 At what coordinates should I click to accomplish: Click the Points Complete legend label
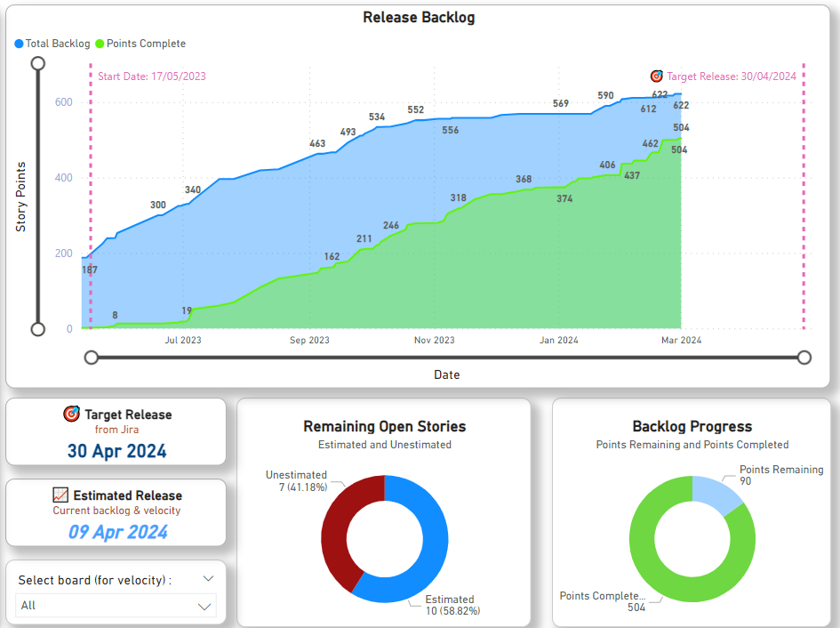pyautogui.click(x=147, y=44)
